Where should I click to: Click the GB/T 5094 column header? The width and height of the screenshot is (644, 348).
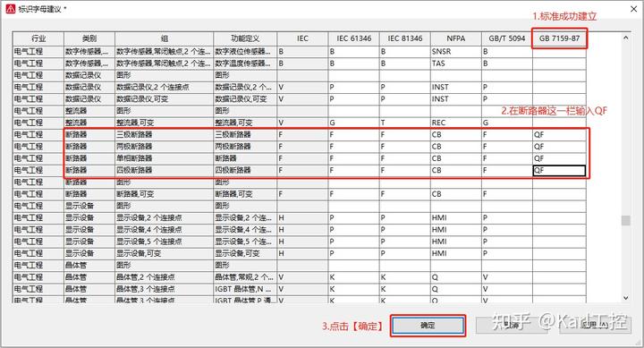point(507,38)
